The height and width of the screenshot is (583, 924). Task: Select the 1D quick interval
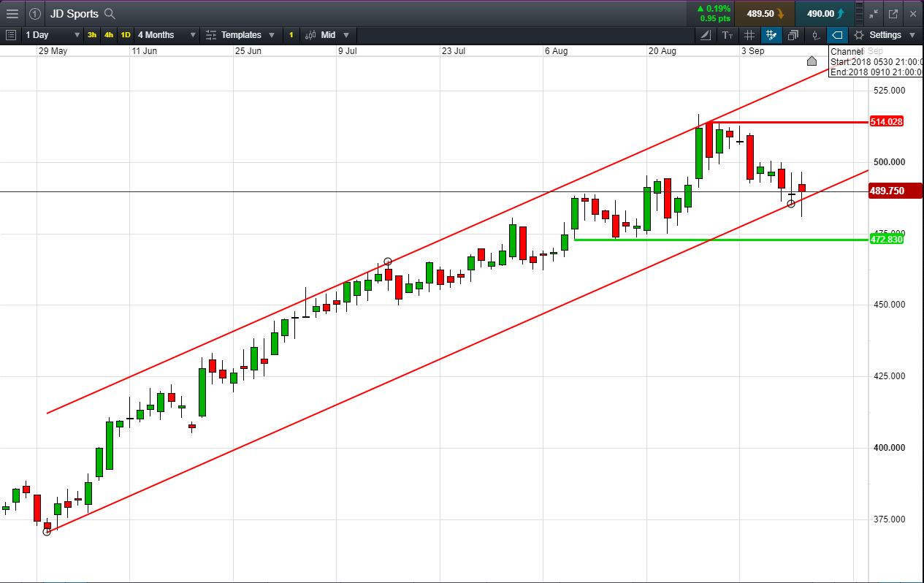[x=126, y=34]
